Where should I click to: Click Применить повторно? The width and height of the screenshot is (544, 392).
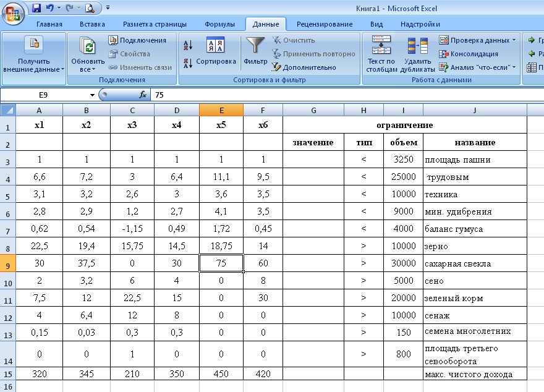313,54
